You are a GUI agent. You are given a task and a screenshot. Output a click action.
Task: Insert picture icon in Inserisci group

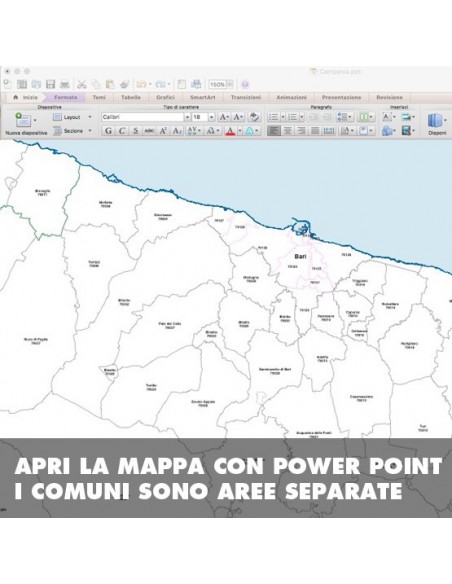tap(406, 117)
